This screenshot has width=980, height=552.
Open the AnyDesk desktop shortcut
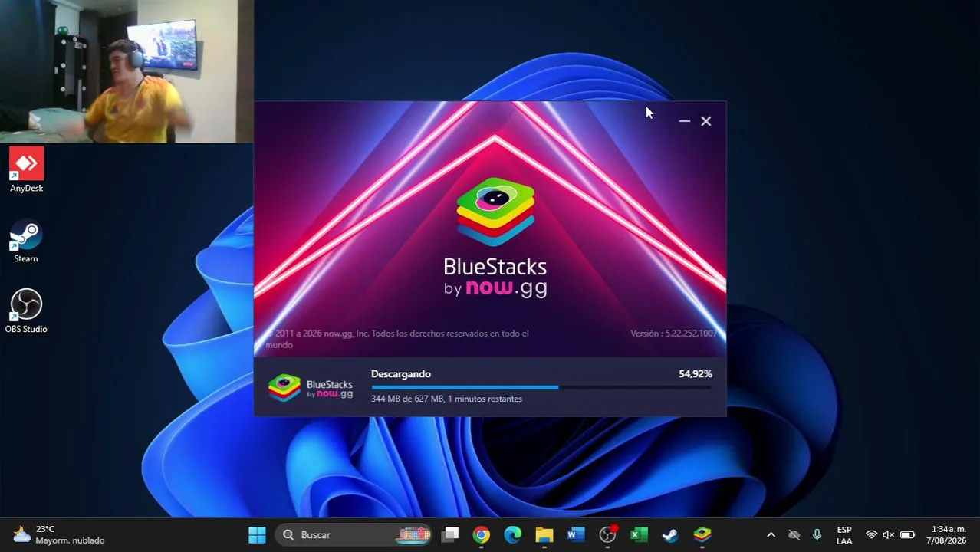tap(26, 170)
